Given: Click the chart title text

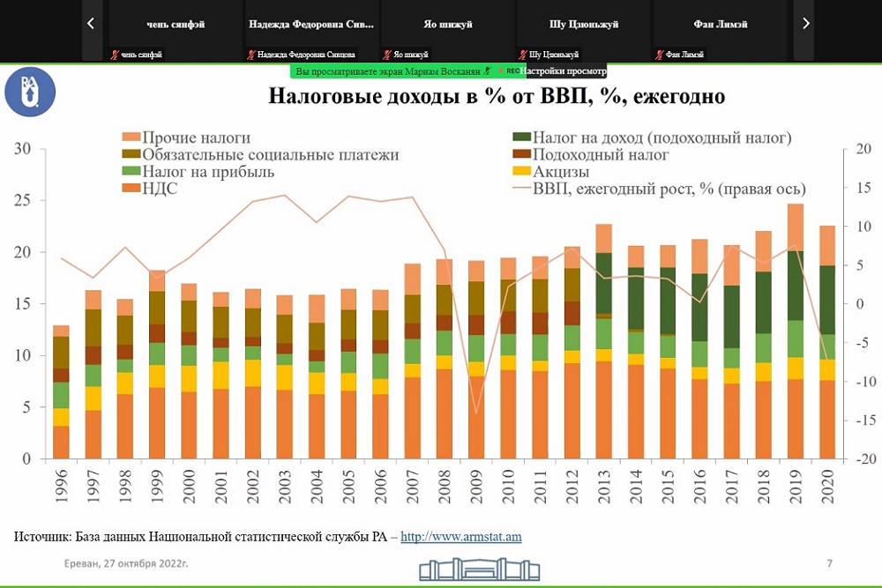Looking at the screenshot, I should pos(497,96).
